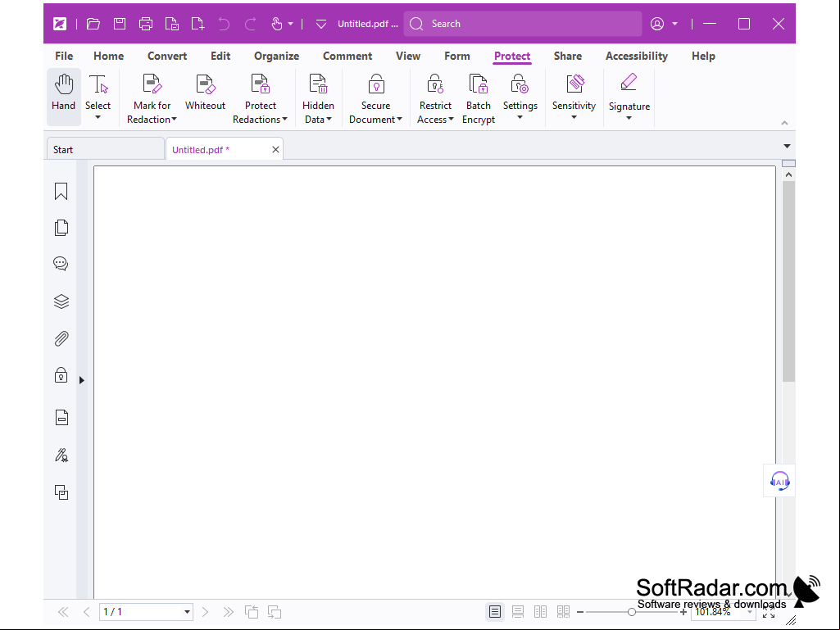This screenshot has height=630, width=840.
Task: Open a file using the folder icon
Action: (93, 24)
